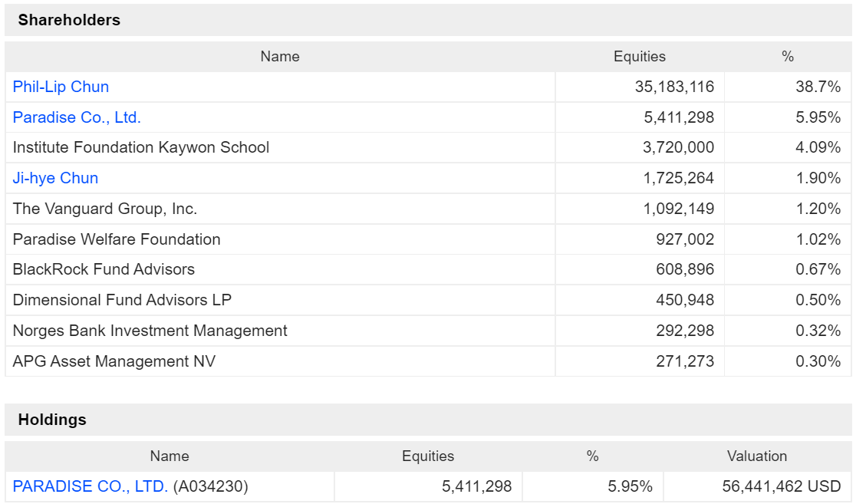Select the BlackRock Fund Advisors row
This screenshot has width=856, height=504.
(428, 269)
